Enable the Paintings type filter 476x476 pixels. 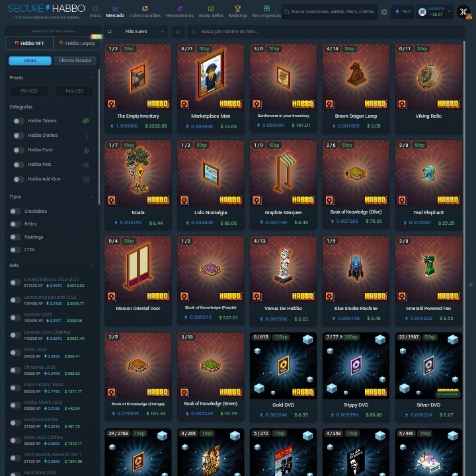click(15, 237)
